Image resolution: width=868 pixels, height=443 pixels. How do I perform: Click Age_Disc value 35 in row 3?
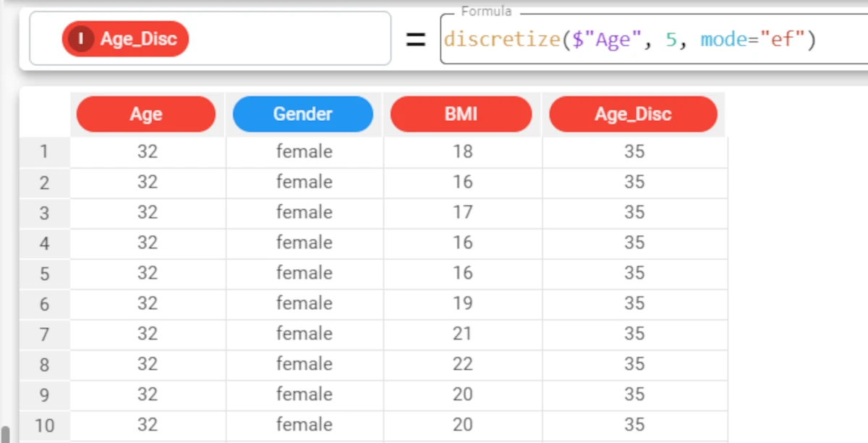point(634,212)
